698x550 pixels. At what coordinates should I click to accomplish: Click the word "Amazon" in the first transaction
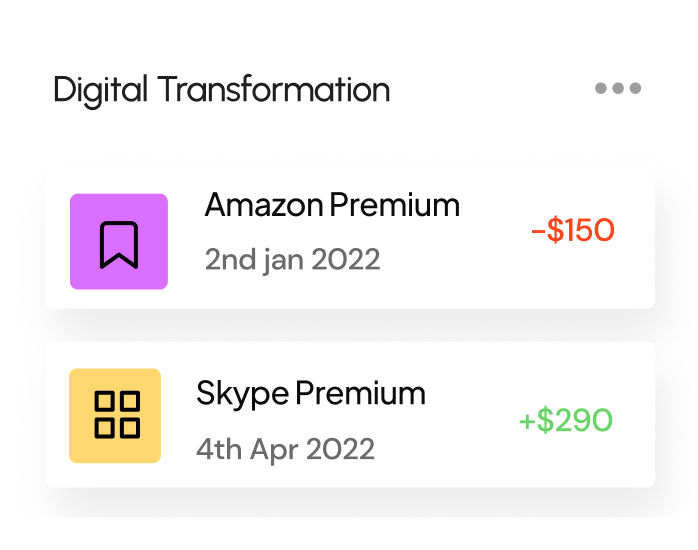click(x=264, y=206)
